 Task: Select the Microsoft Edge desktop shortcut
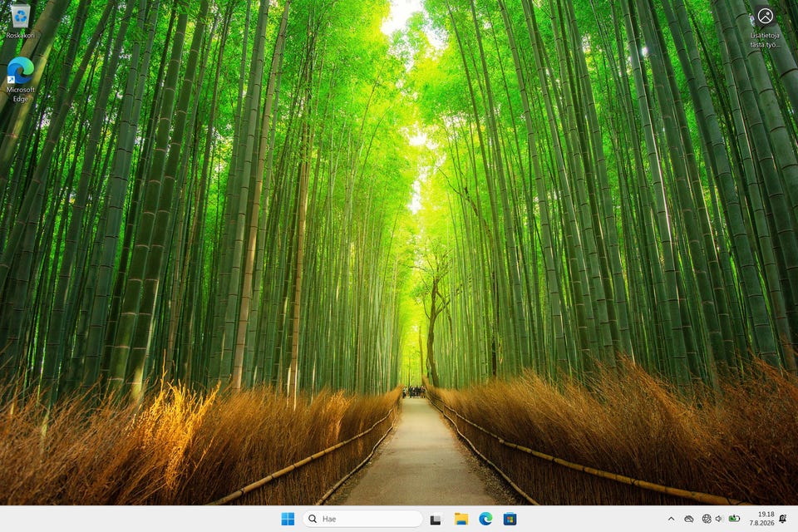(x=20, y=80)
